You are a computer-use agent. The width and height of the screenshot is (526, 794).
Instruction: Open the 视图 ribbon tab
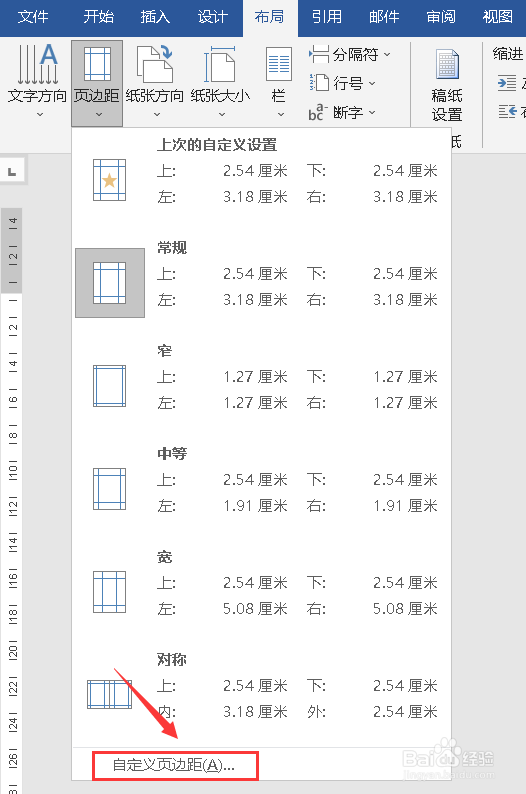pyautogui.click(x=498, y=17)
